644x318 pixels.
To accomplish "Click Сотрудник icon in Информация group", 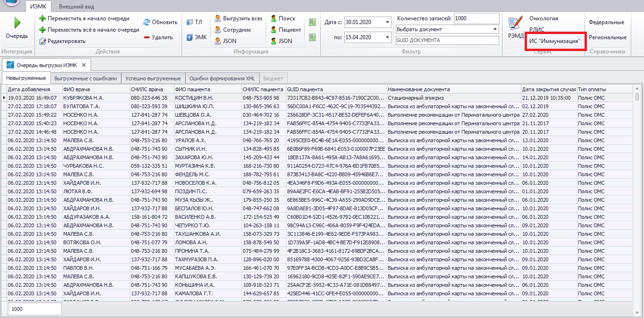I will point(217,30).
